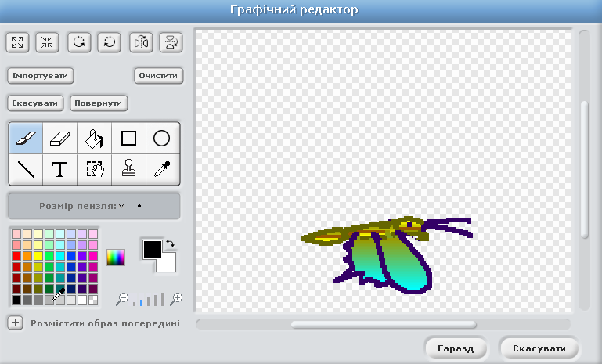Click the tallest zoom level bar

pos(162,299)
